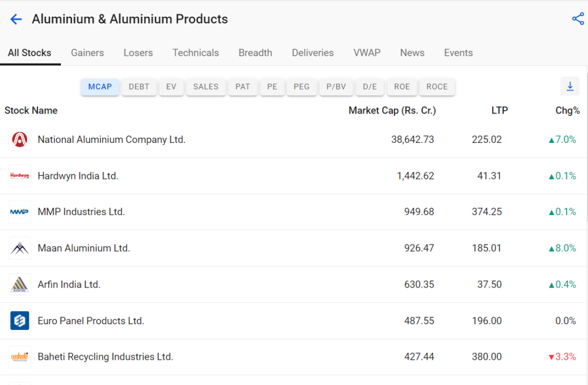Open the Breadth tab
The image size is (588, 385).
click(x=256, y=53)
